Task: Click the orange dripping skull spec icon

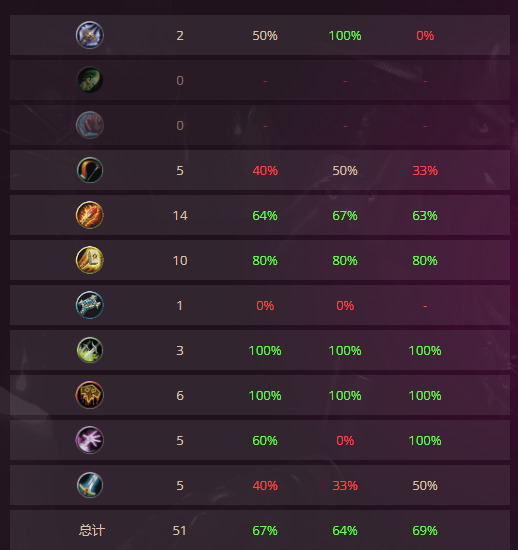Action: pos(90,395)
